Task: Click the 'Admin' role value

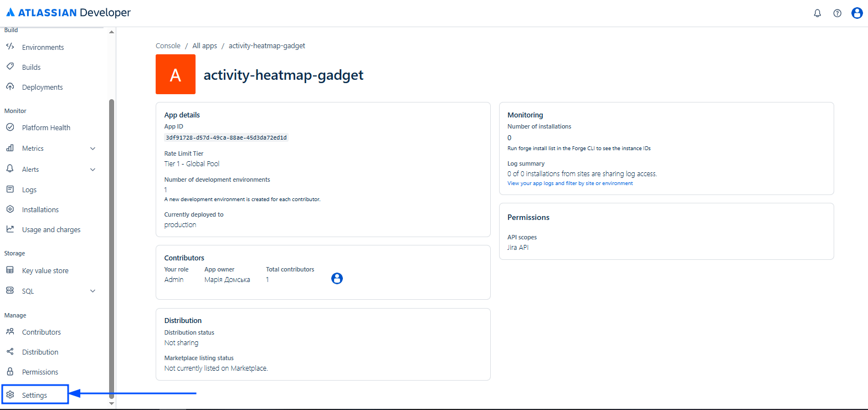Action: click(174, 280)
